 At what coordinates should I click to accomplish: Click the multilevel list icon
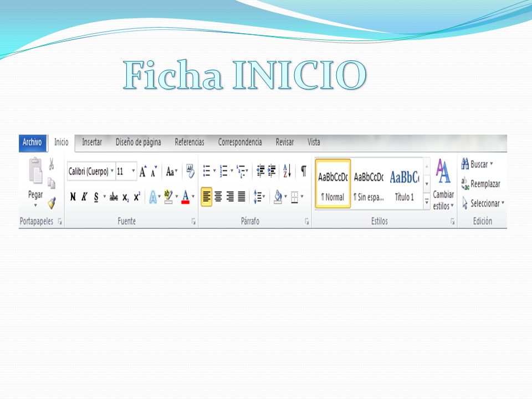(x=241, y=171)
